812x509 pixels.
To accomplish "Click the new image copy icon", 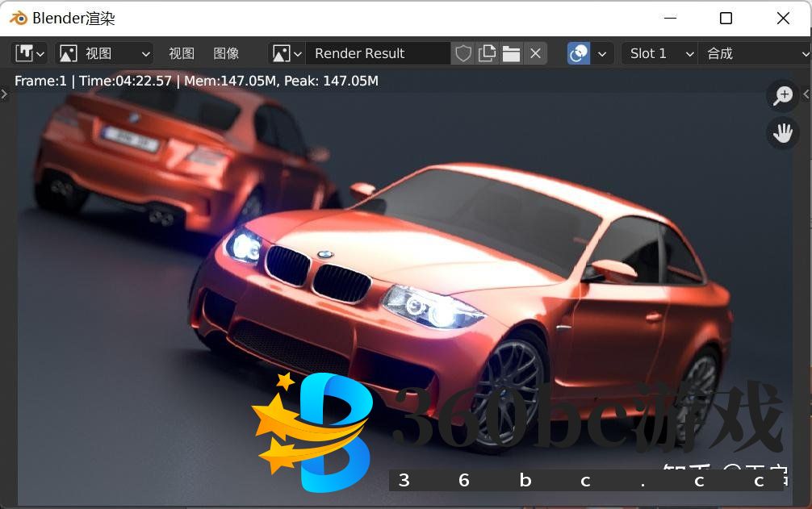I will click(x=487, y=53).
